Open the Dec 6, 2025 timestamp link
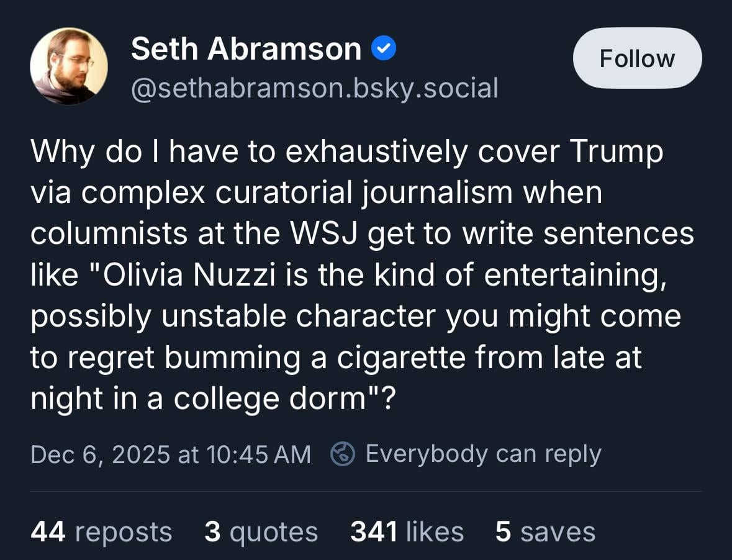 point(170,454)
